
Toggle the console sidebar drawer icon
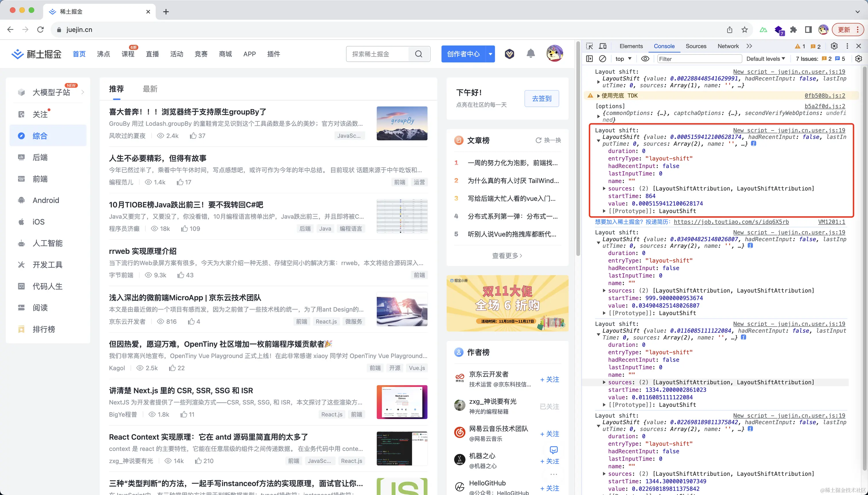(590, 59)
